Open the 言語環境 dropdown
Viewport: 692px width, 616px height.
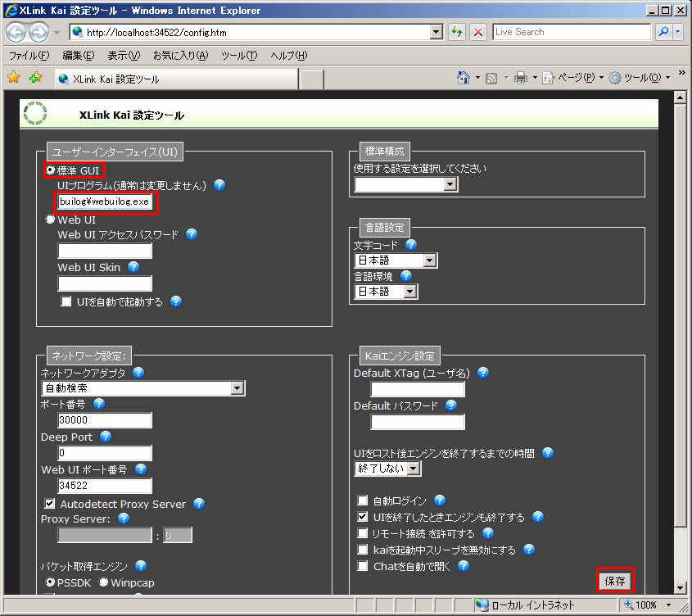[x=386, y=292]
